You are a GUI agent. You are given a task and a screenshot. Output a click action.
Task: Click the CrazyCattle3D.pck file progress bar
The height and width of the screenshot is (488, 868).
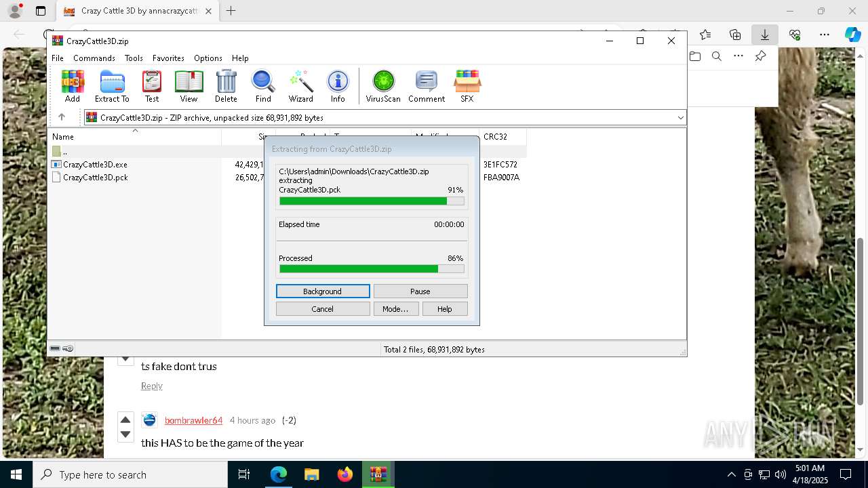pos(372,201)
